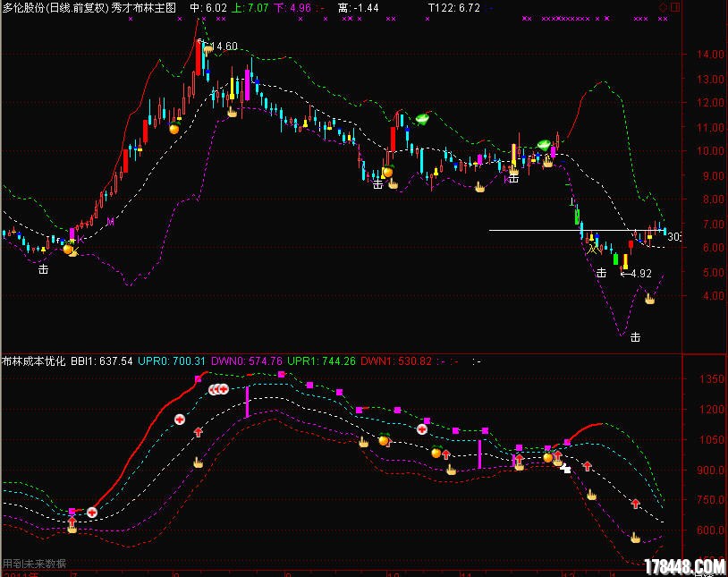Click the 用到未来数据 notice text
Viewport: 728px width, 577px height.
(34, 564)
